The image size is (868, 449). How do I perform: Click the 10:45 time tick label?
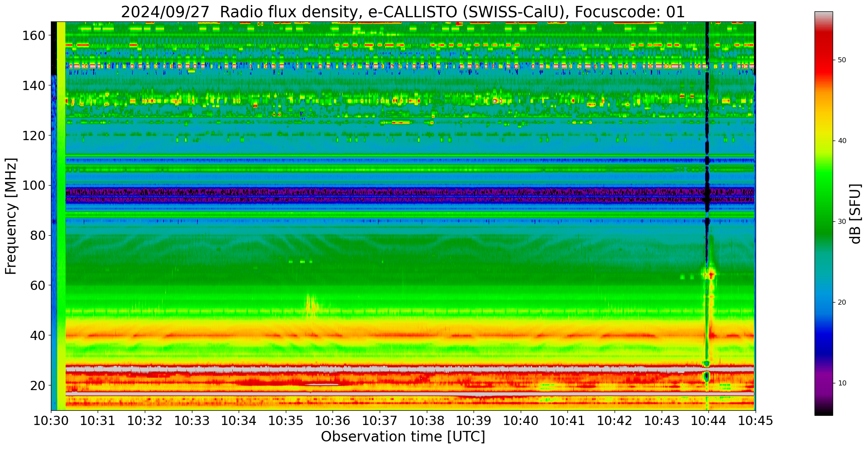pos(756,421)
